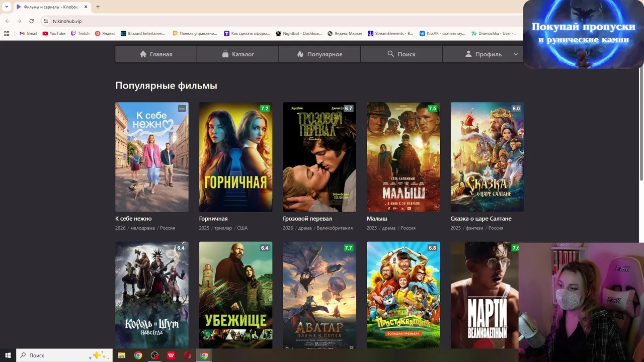The height and width of the screenshot is (362, 644).
Task: Click the Грозовой перевал title link
Action: point(307,219)
